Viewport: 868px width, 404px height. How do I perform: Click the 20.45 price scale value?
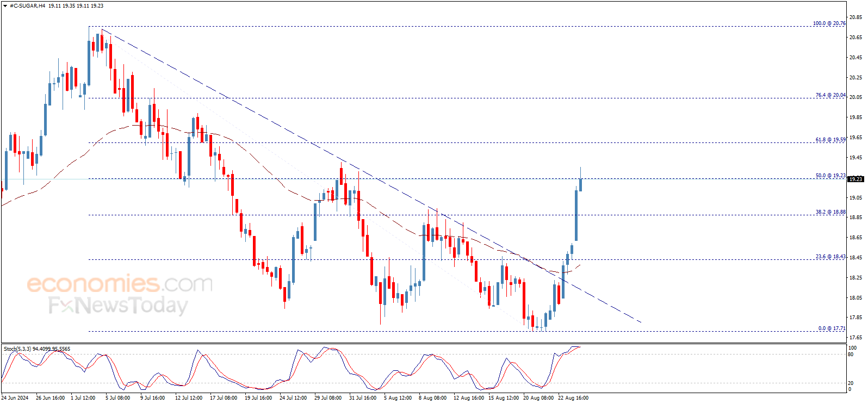click(x=855, y=58)
